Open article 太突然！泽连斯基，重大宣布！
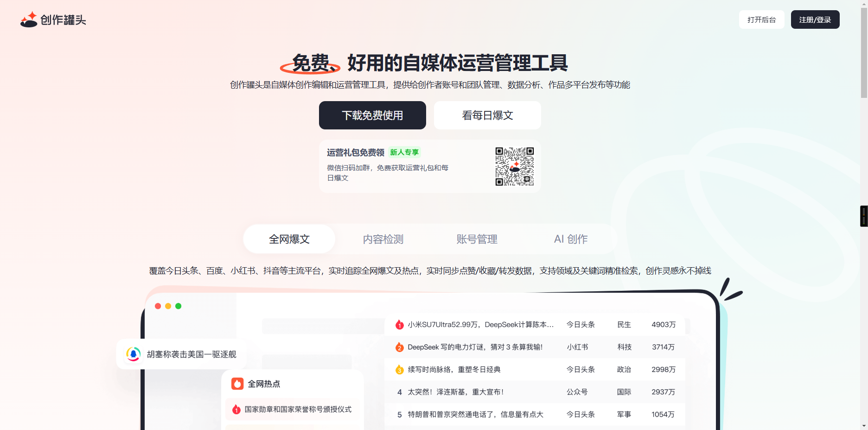 pyautogui.click(x=455, y=392)
